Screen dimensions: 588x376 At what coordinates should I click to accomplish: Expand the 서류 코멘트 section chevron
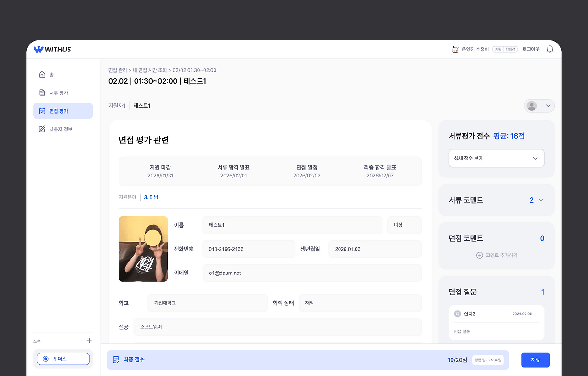[541, 200]
